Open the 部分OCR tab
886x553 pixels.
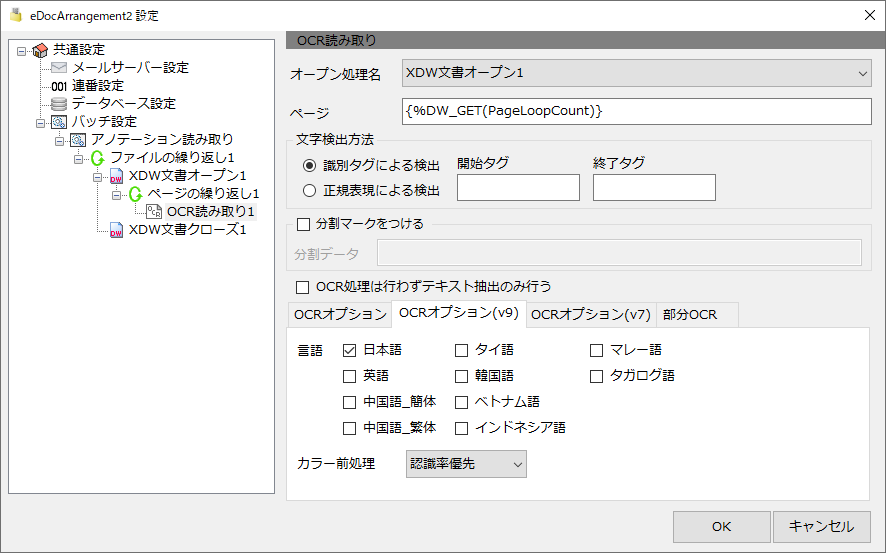(690, 315)
